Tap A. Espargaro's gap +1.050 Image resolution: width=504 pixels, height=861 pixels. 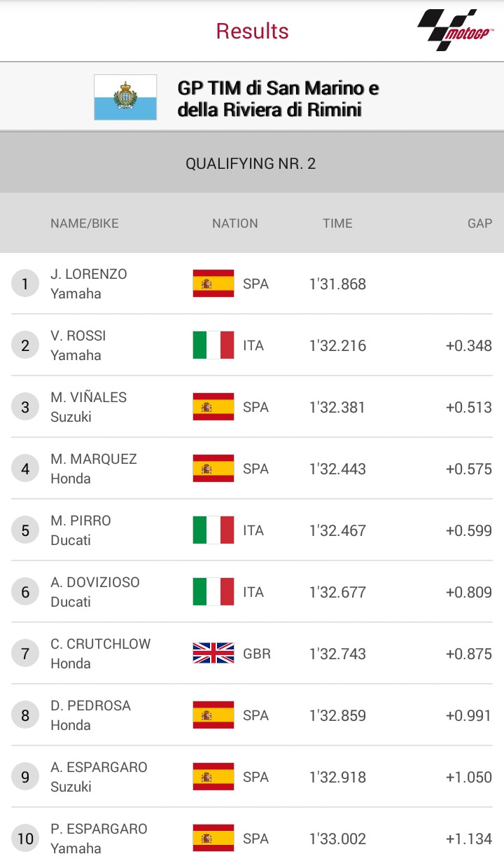click(x=468, y=777)
